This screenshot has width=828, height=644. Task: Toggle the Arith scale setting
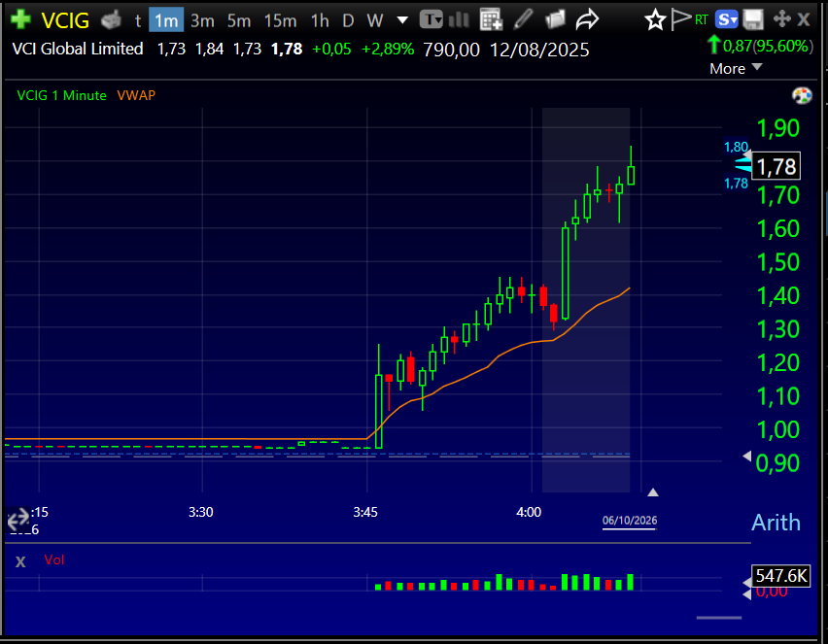(x=776, y=523)
